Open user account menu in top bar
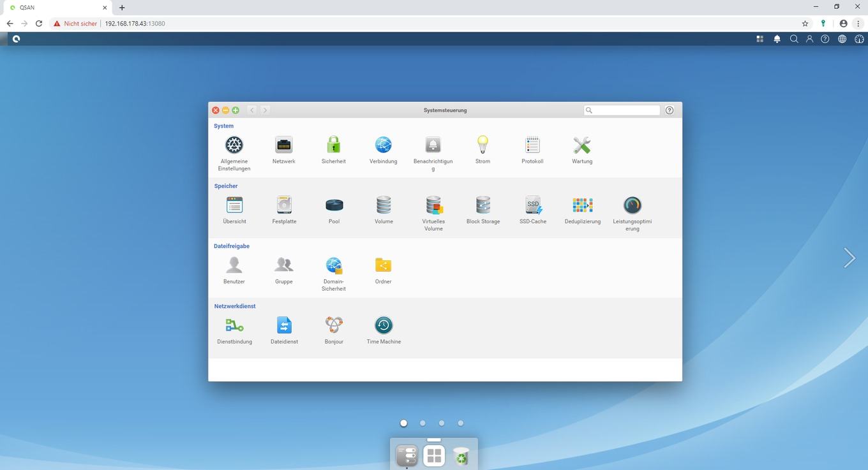The image size is (868, 470). (809, 39)
